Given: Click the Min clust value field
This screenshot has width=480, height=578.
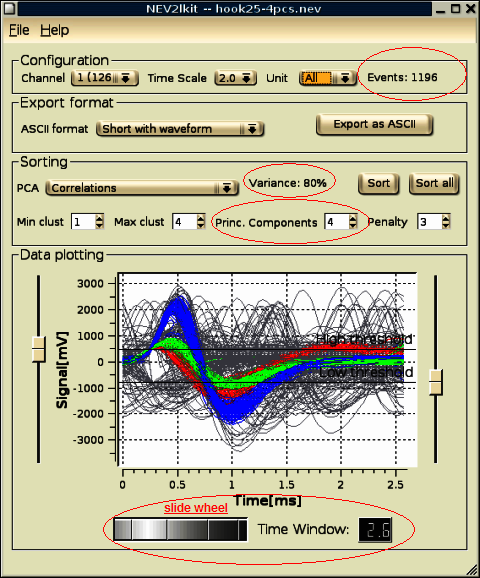Looking at the screenshot, I should pyautogui.click(x=83, y=222).
